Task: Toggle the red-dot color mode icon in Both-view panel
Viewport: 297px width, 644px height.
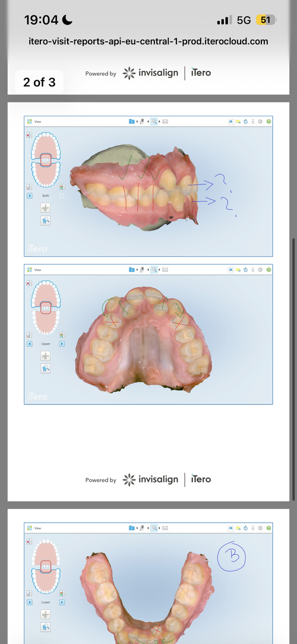Action: pos(29,134)
